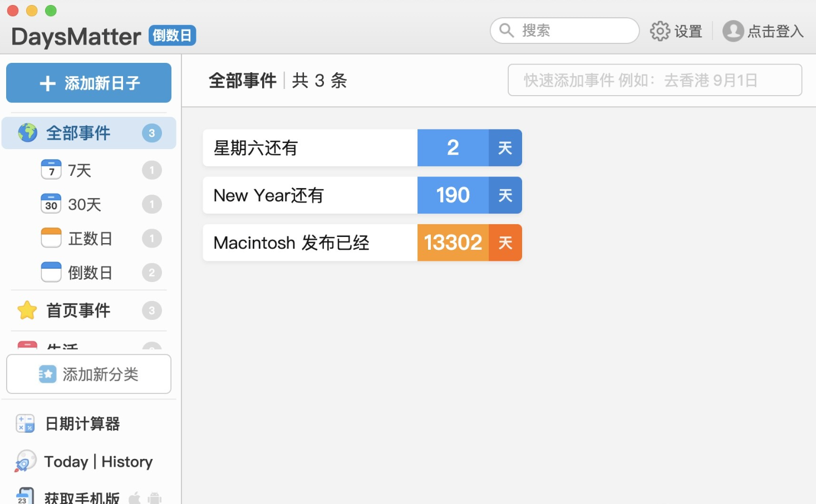Click the 30-day calendar icon

[51, 204]
